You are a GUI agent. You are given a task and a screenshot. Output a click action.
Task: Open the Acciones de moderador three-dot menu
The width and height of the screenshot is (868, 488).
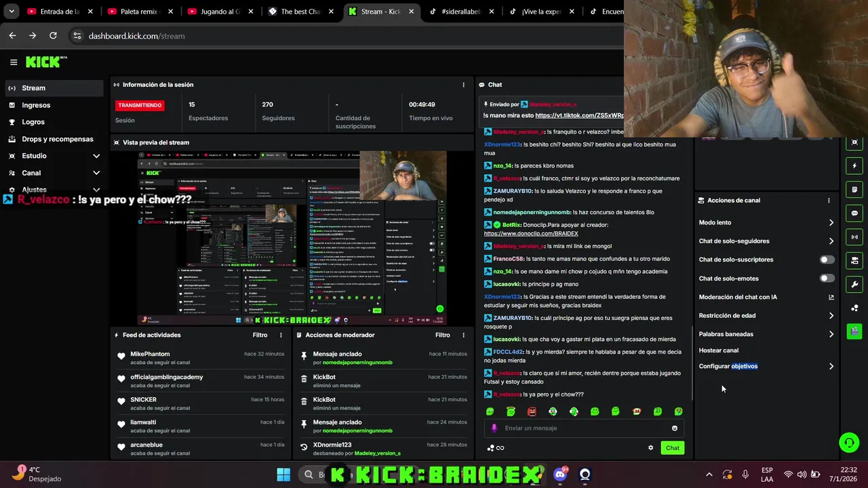click(464, 335)
